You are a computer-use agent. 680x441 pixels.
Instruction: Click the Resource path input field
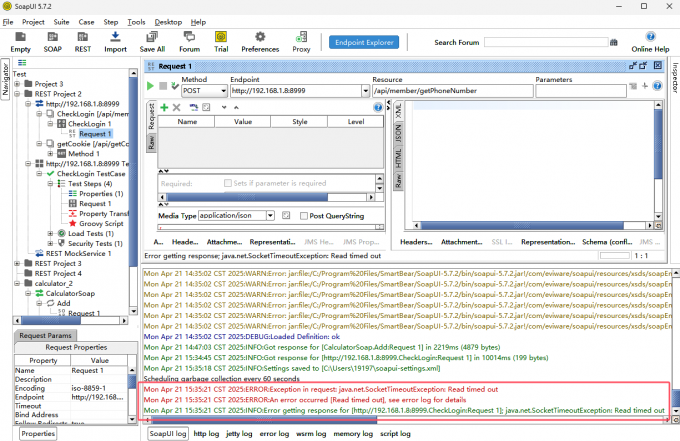pos(453,91)
